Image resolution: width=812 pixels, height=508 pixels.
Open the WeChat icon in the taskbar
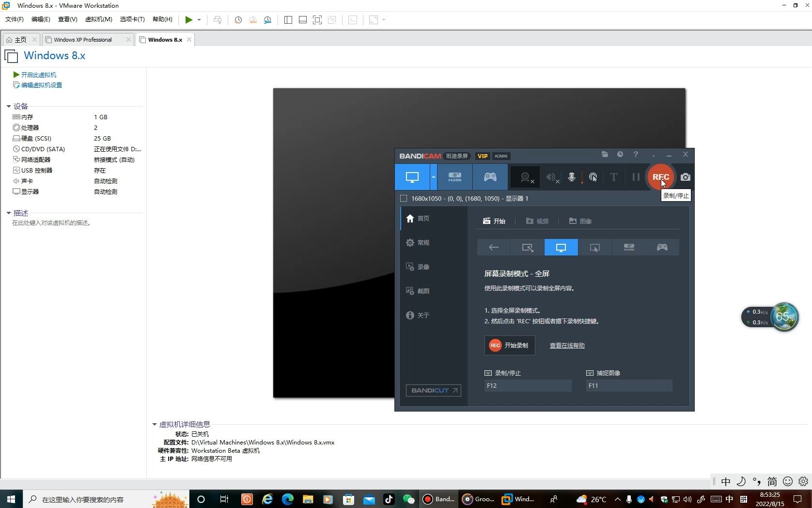(409, 499)
